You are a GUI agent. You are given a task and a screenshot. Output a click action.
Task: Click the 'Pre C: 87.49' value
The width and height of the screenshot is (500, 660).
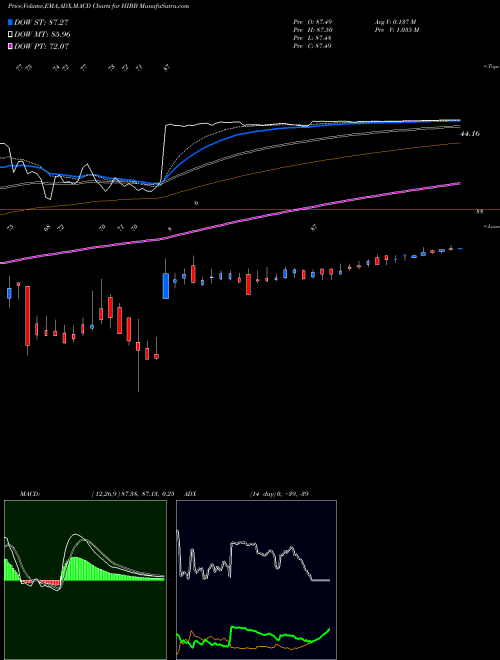[312, 46]
